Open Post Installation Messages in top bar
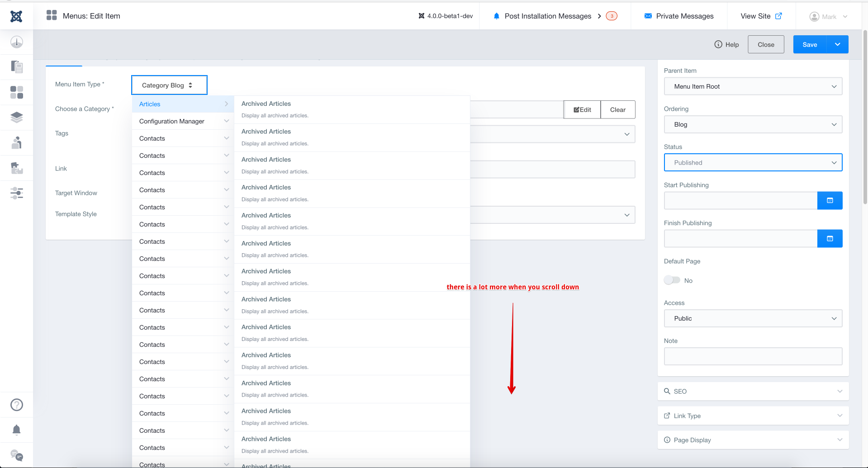The height and width of the screenshot is (468, 868). click(x=548, y=16)
